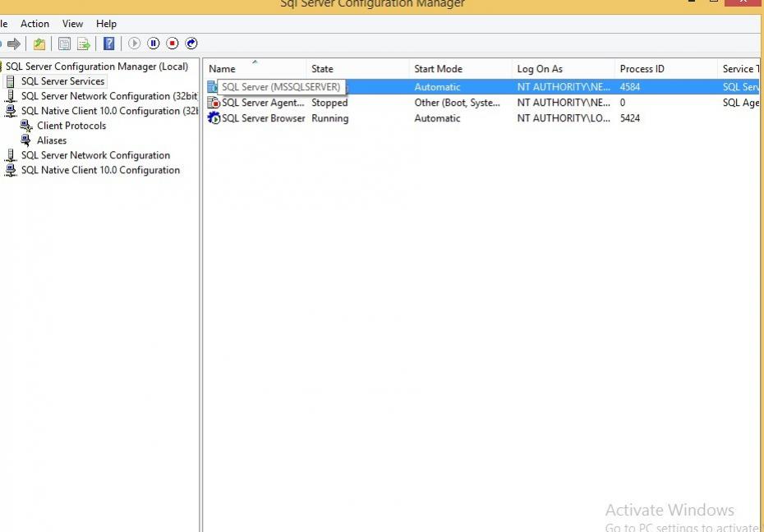Image resolution: width=764 pixels, height=532 pixels.
Task: Open the Action menu
Action: coord(35,24)
